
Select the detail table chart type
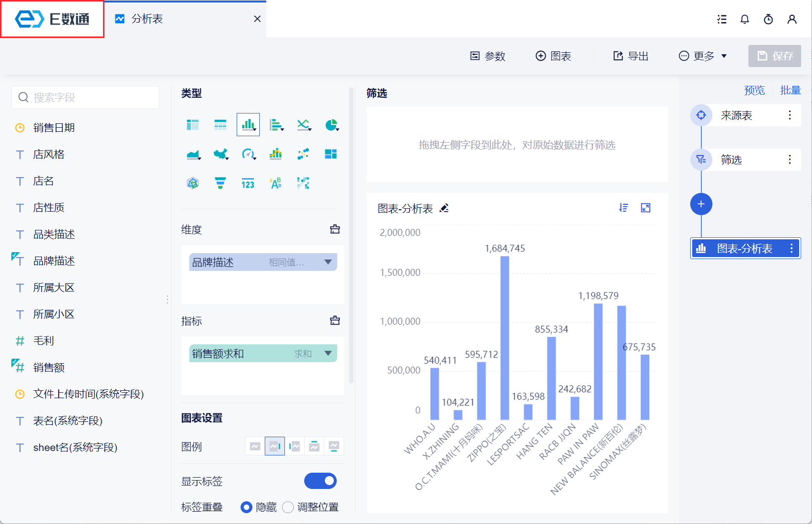pyautogui.click(x=220, y=125)
